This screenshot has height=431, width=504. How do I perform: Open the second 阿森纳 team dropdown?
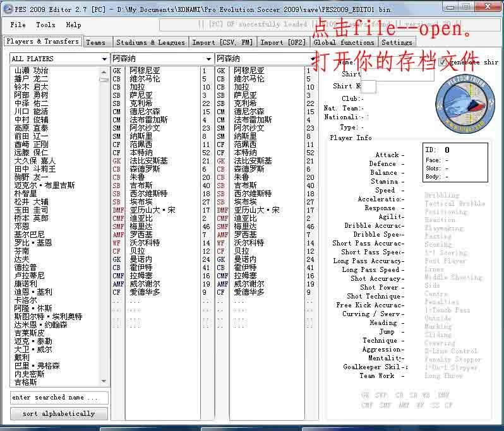click(312, 59)
